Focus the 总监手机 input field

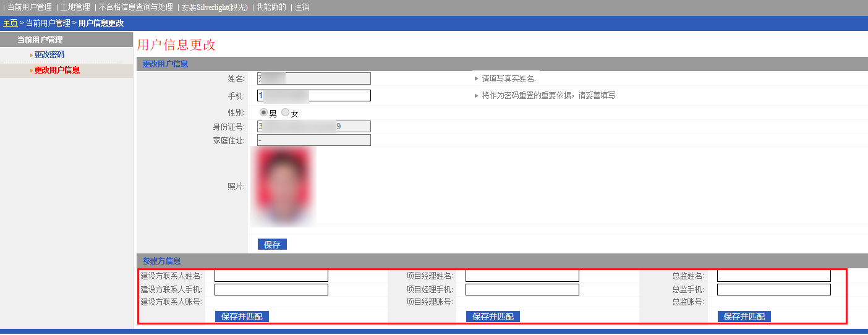tap(773, 290)
